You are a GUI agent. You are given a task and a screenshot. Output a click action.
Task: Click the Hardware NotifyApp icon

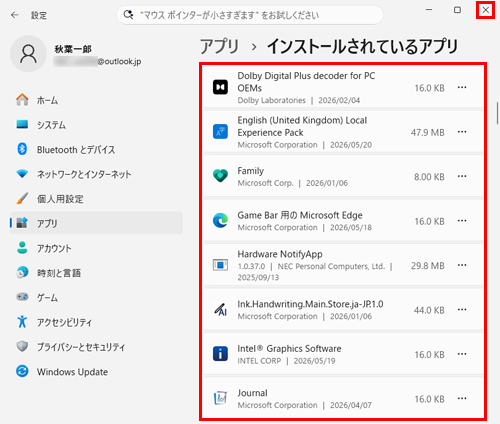click(220, 265)
